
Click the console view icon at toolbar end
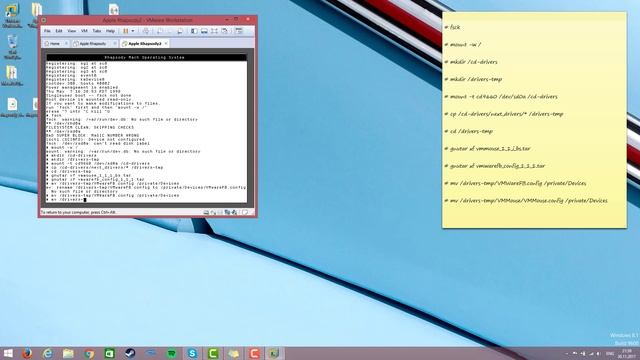click(239, 31)
